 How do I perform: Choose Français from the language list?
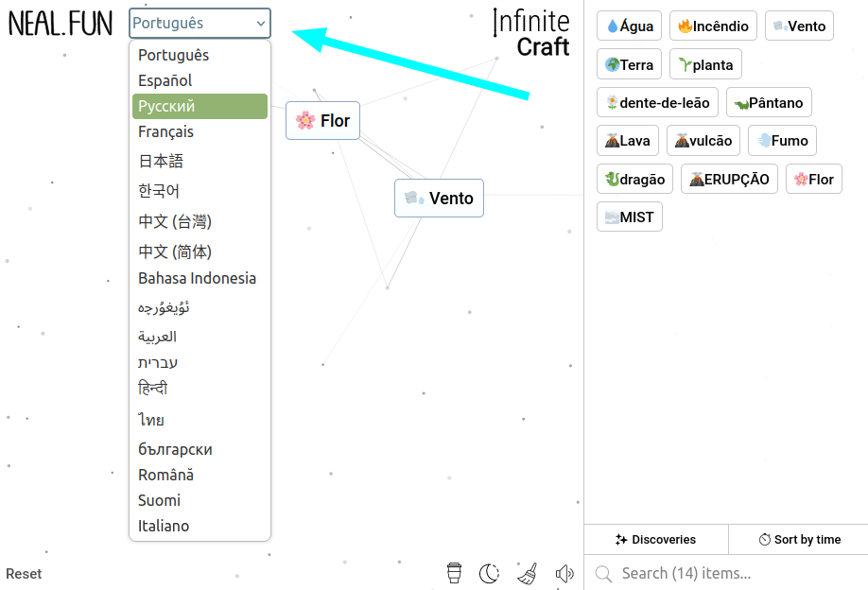click(x=200, y=131)
